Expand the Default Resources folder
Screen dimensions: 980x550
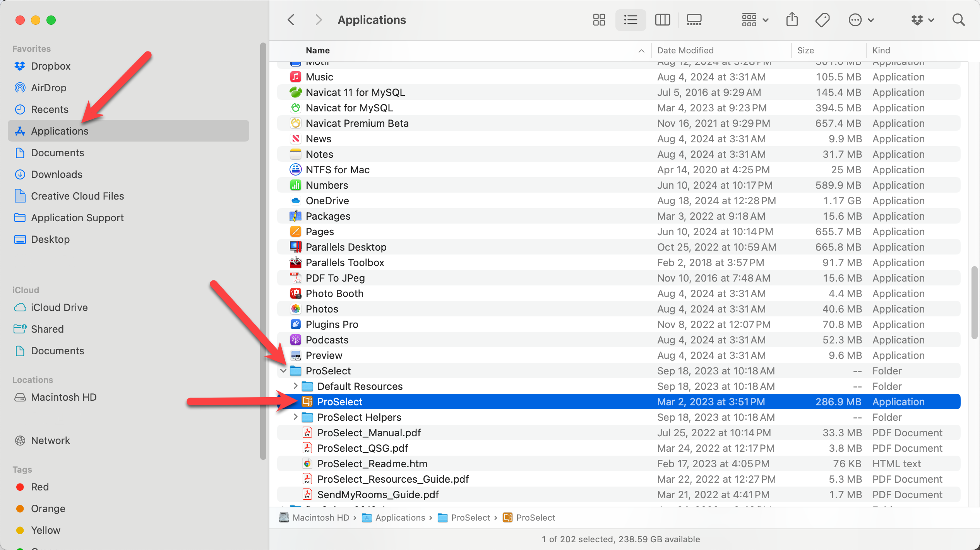295,386
